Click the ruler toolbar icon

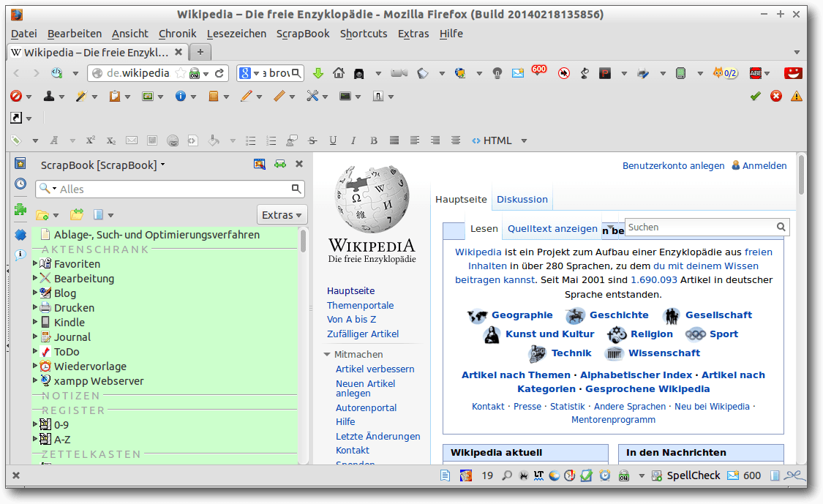(x=279, y=96)
